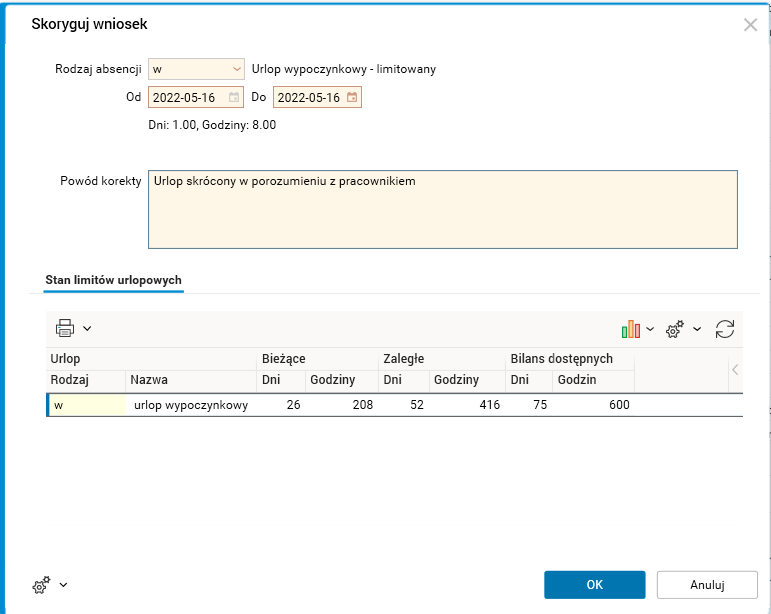Viewport: 771px width, 614px height.
Task: Click the Dni header under Bilans dostępnych
Action: click(529, 380)
